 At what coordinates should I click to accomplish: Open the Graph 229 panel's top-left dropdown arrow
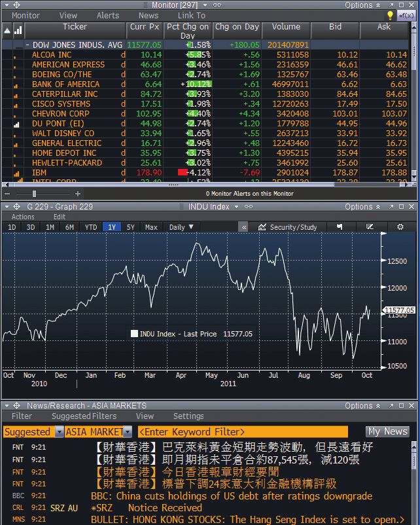click(7, 207)
